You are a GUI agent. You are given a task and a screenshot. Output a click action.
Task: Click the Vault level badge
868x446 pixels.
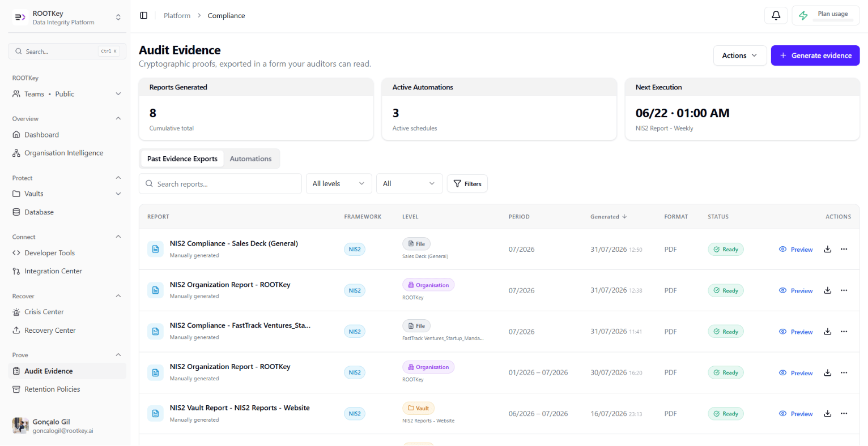(418, 408)
